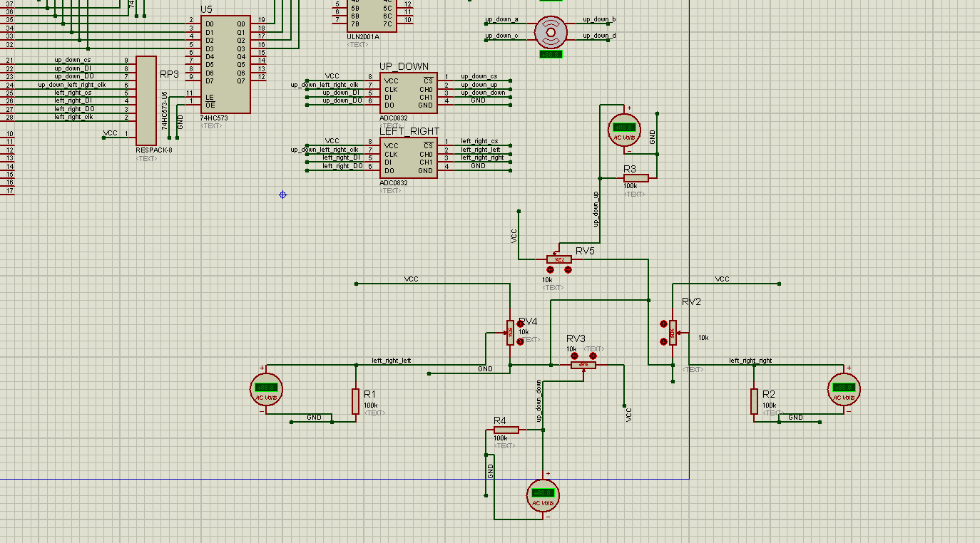Viewport: 980px width, 543px height.
Task: Select resistor R4 symbol
Action: tap(506, 430)
